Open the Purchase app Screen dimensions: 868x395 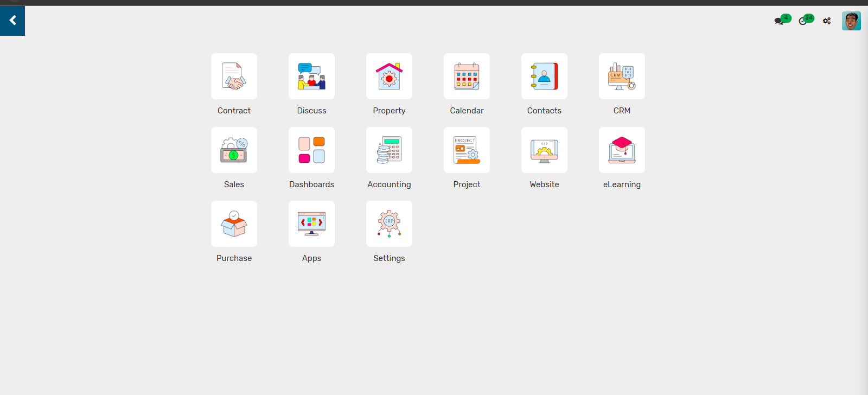[x=234, y=224]
